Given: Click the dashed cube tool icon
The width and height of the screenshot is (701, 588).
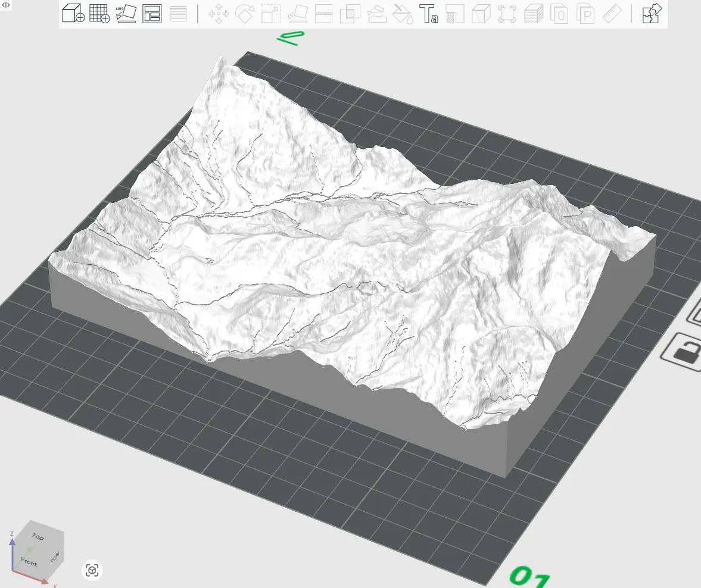Looking at the screenshot, I should [481, 14].
